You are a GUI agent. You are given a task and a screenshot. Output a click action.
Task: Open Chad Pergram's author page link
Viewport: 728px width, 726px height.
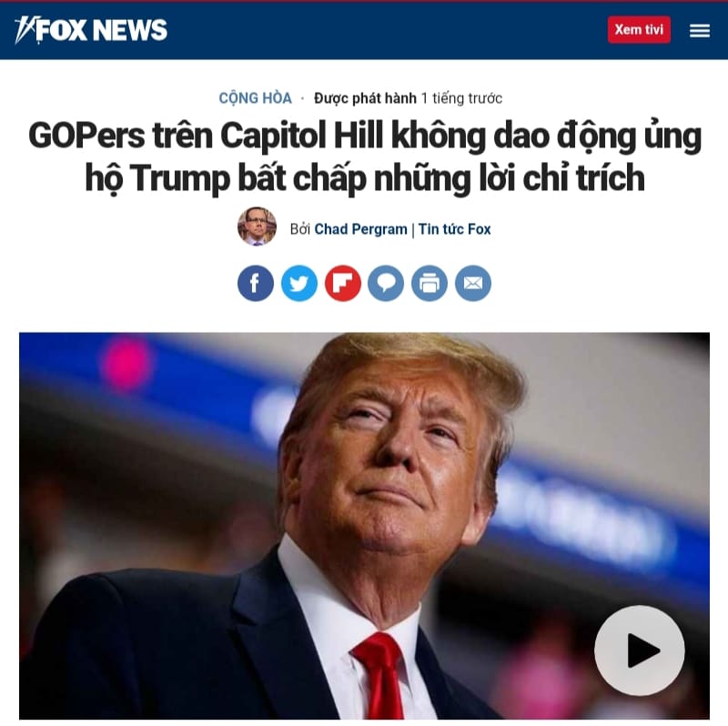coord(360,229)
